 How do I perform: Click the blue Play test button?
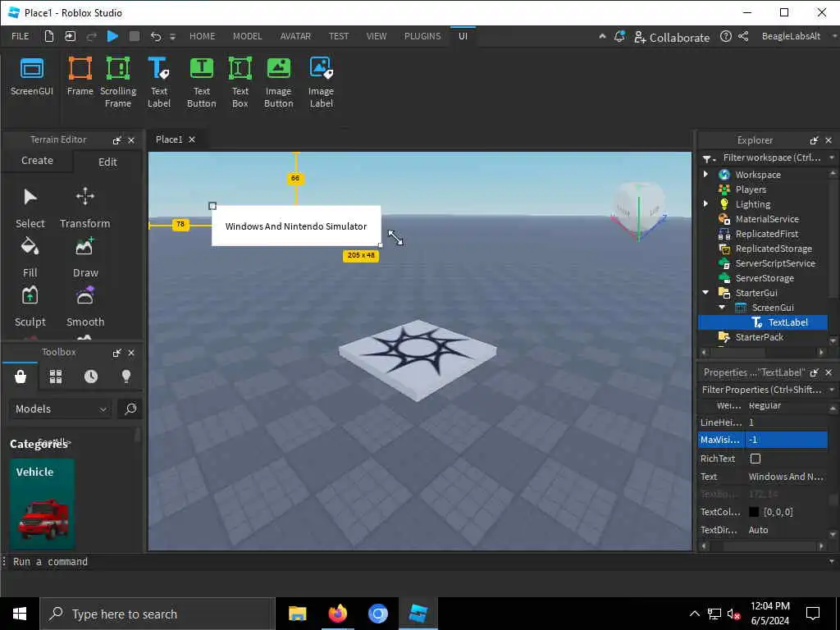[x=112, y=36]
